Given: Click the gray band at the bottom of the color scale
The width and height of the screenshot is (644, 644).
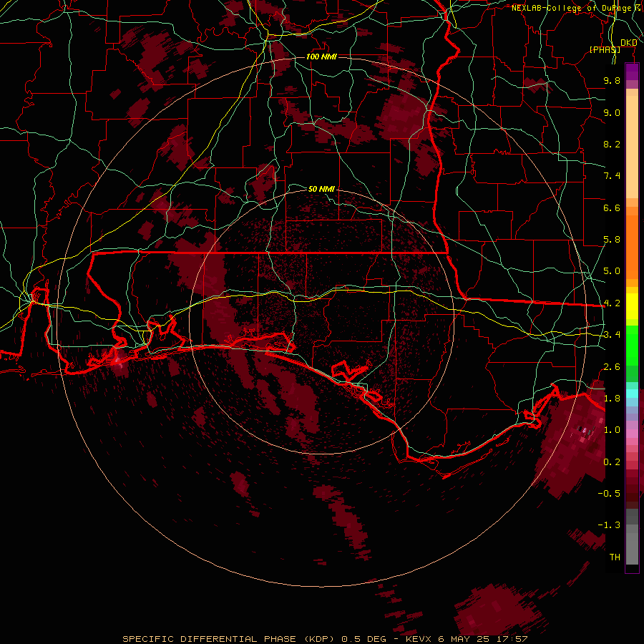Looking at the screenshot, I should point(632,537).
